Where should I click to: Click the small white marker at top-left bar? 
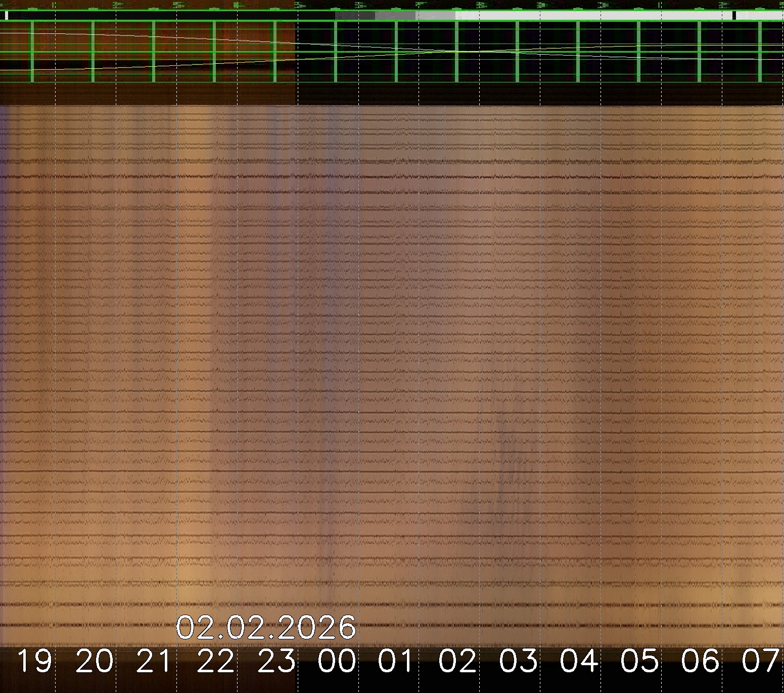pyautogui.click(x=7, y=16)
